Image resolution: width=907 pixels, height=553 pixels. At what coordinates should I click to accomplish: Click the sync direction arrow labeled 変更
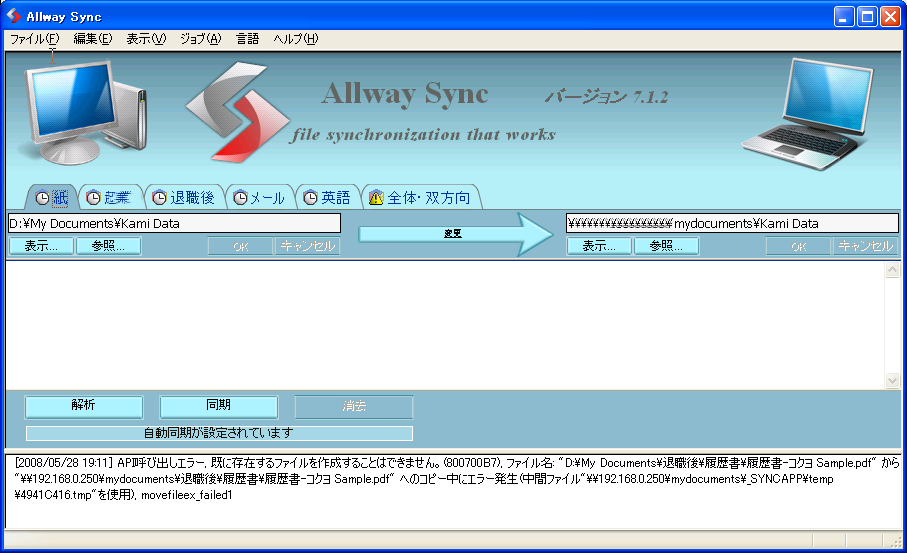[x=455, y=234]
